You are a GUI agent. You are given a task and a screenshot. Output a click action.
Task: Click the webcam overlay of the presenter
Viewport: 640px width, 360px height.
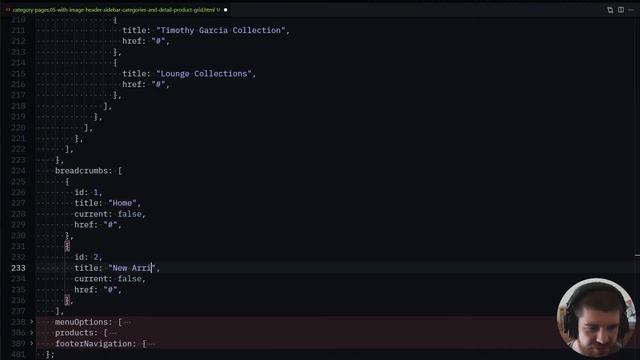(x=596, y=318)
